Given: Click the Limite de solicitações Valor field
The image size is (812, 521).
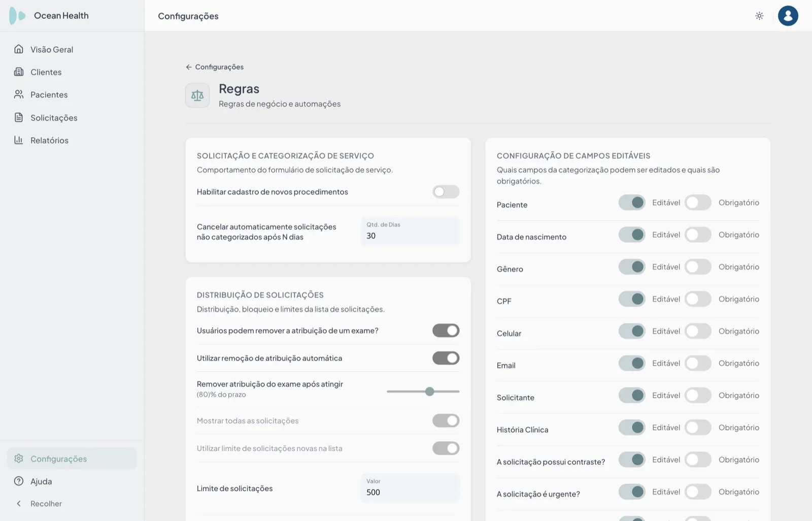Looking at the screenshot, I should [x=410, y=488].
